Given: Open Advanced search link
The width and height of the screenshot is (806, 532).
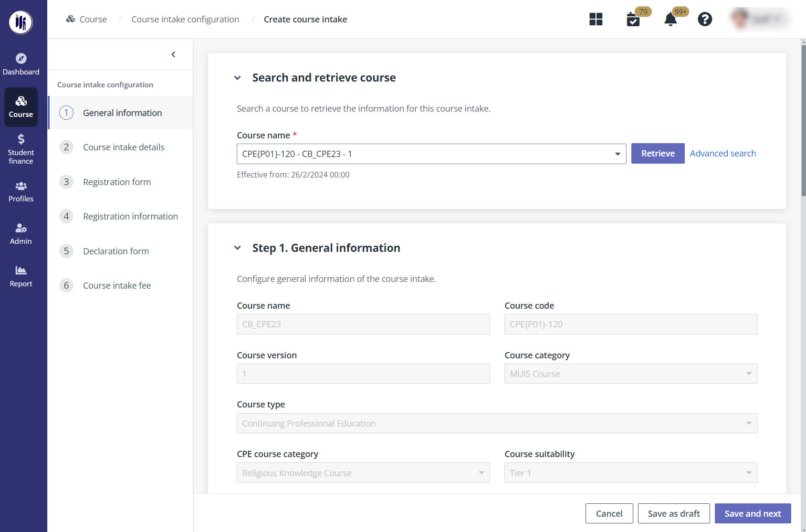Looking at the screenshot, I should (723, 154).
